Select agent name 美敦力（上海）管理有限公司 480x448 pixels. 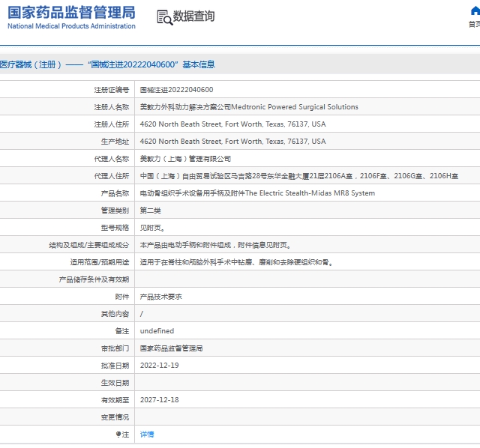tap(185, 159)
